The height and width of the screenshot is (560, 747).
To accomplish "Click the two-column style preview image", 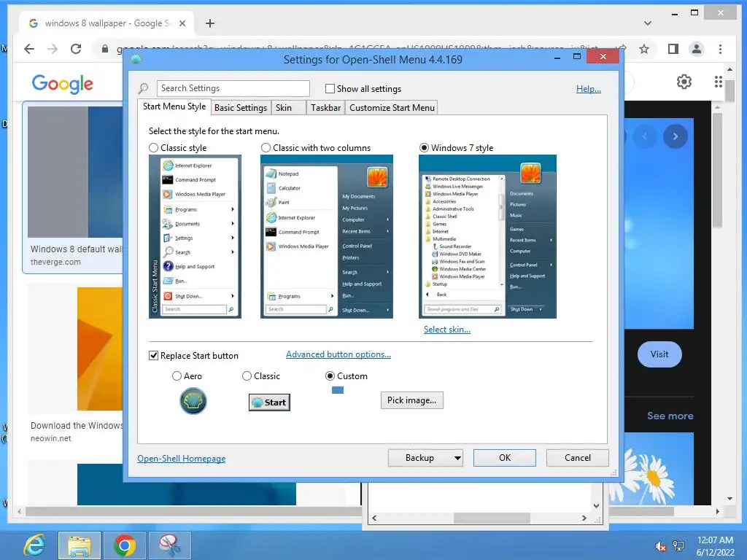I will (x=326, y=237).
